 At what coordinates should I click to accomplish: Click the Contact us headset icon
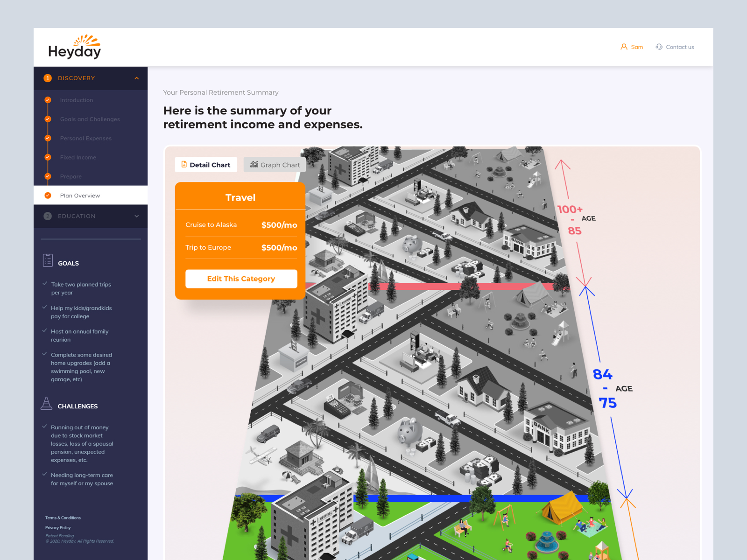(x=660, y=47)
